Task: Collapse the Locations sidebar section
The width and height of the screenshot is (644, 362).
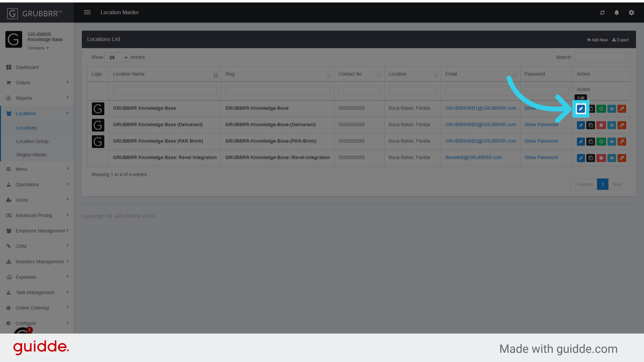Action: tap(37, 113)
